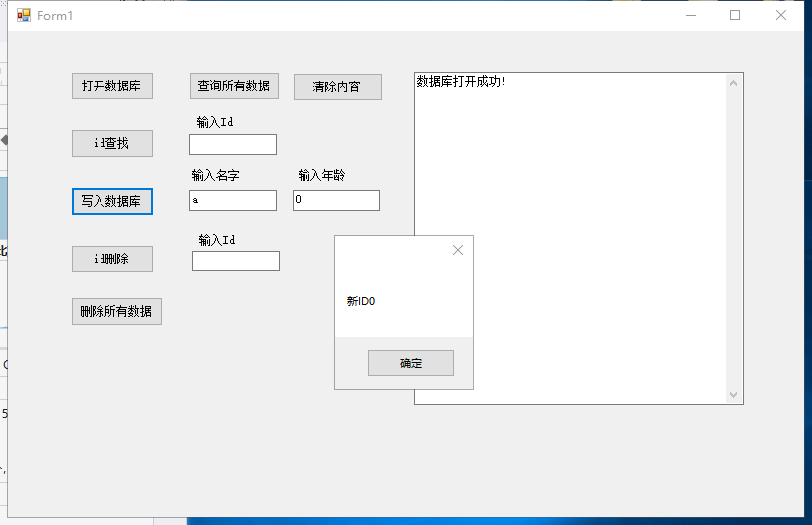Click the 删除所有数据 button
This screenshot has height=525, width=812.
[x=116, y=311]
